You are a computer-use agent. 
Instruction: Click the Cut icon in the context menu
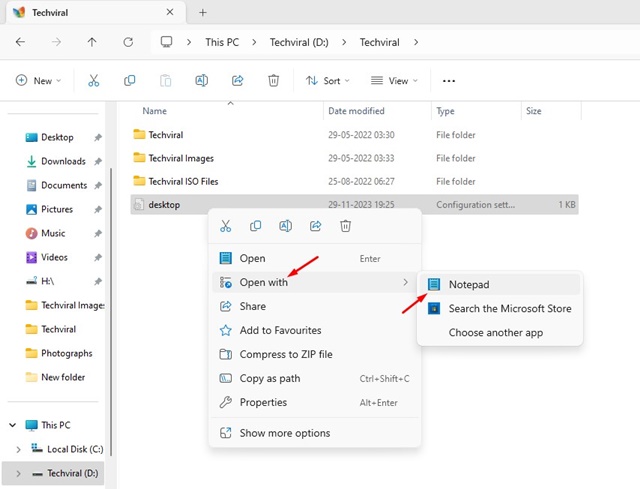pos(225,226)
